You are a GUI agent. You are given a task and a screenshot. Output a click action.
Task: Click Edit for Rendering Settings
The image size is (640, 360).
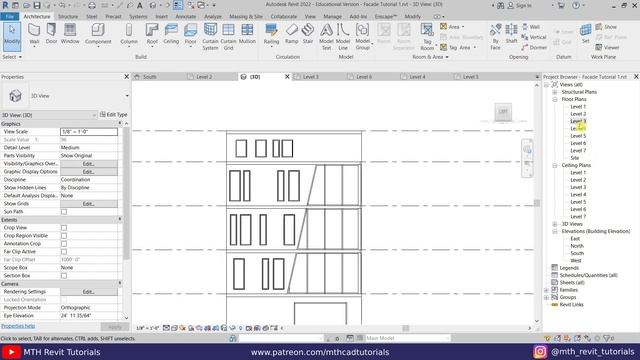coord(89,292)
